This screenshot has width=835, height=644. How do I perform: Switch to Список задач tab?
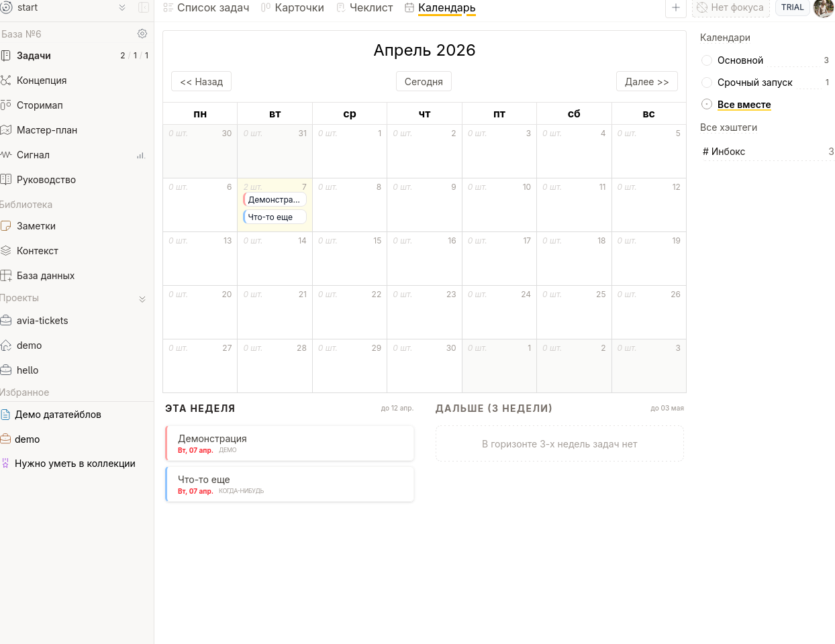[207, 8]
